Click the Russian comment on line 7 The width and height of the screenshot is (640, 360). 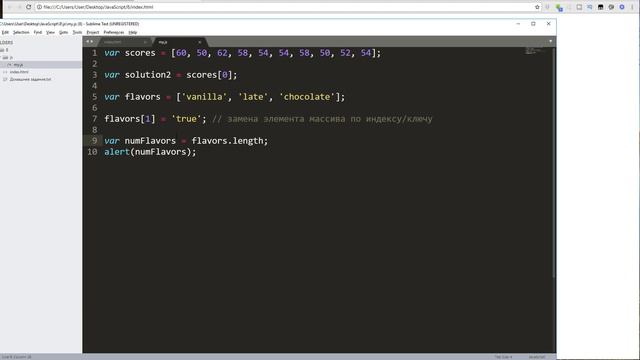[322, 119]
